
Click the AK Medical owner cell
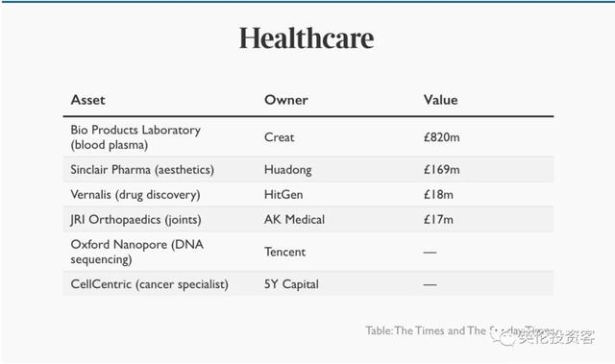tap(294, 219)
